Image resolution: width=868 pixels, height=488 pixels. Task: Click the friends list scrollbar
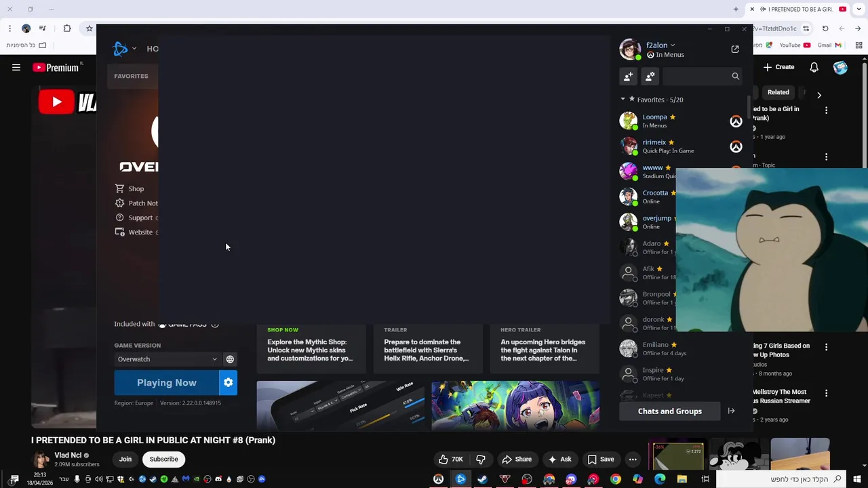pos(749,108)
